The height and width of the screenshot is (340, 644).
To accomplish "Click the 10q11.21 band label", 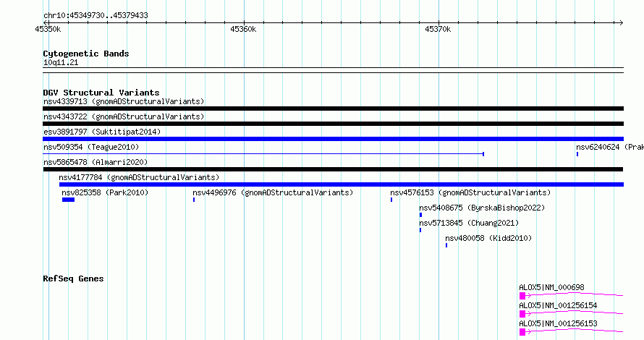I will tap(61, 63).
